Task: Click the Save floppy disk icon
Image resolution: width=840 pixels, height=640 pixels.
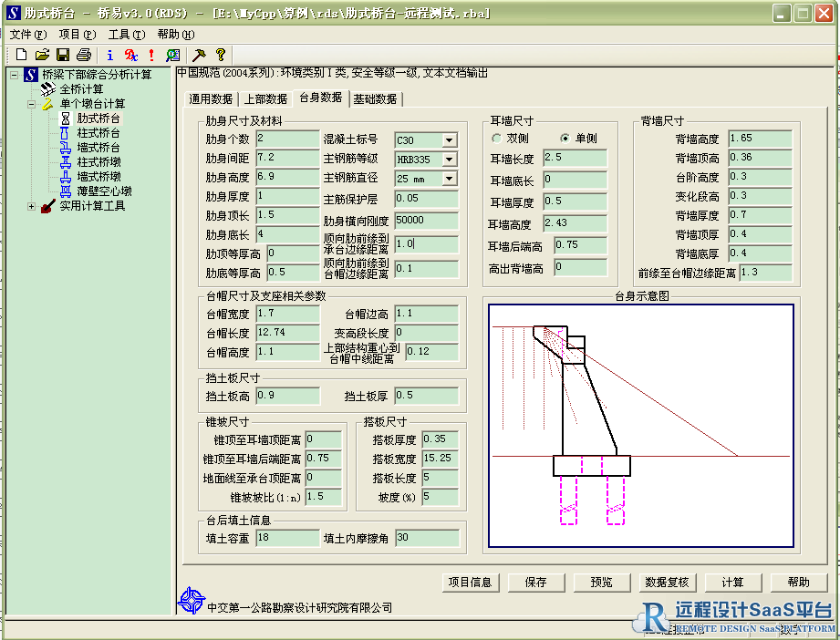Action: [63, 55]
